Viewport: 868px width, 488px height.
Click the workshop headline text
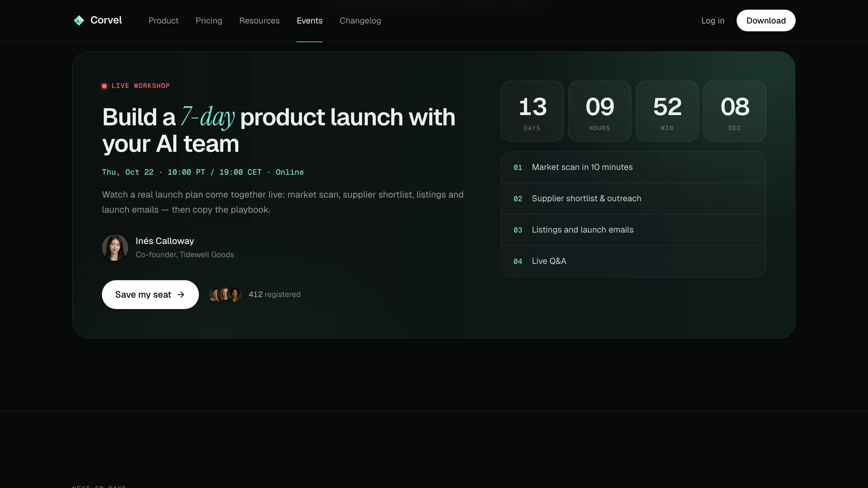tap(279, 130)
